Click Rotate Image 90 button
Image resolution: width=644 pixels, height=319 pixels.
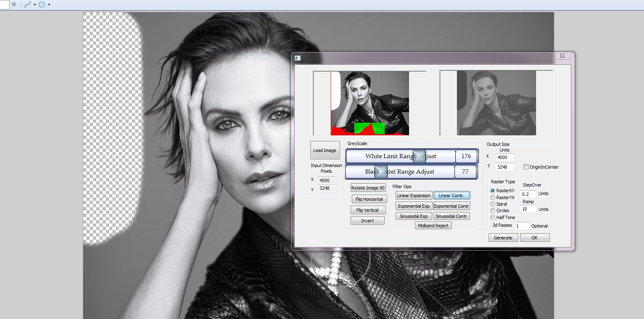[x=368, y=188]
